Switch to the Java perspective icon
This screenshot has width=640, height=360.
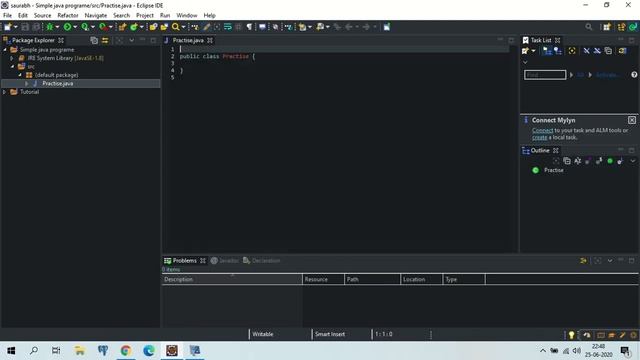[x=621, y=27]
